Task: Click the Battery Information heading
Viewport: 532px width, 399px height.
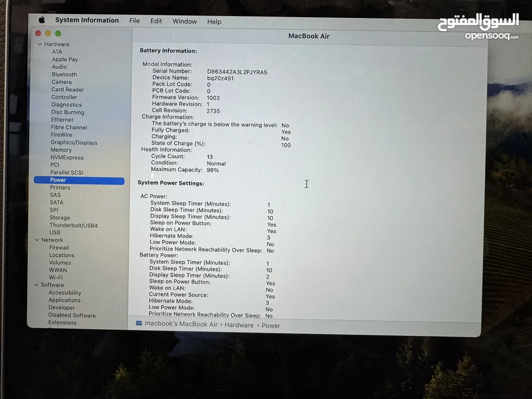Action: pyautogui.click(x=168, y=51)
